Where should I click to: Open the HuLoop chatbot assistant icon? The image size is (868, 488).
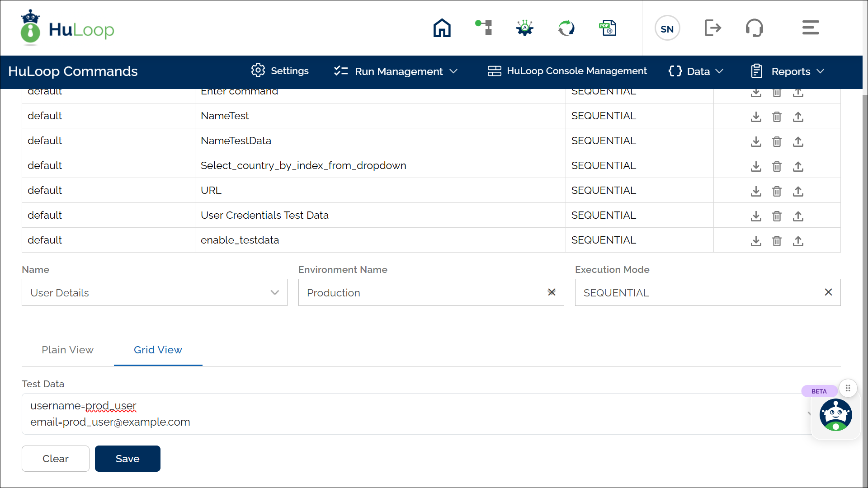[835, 415]
